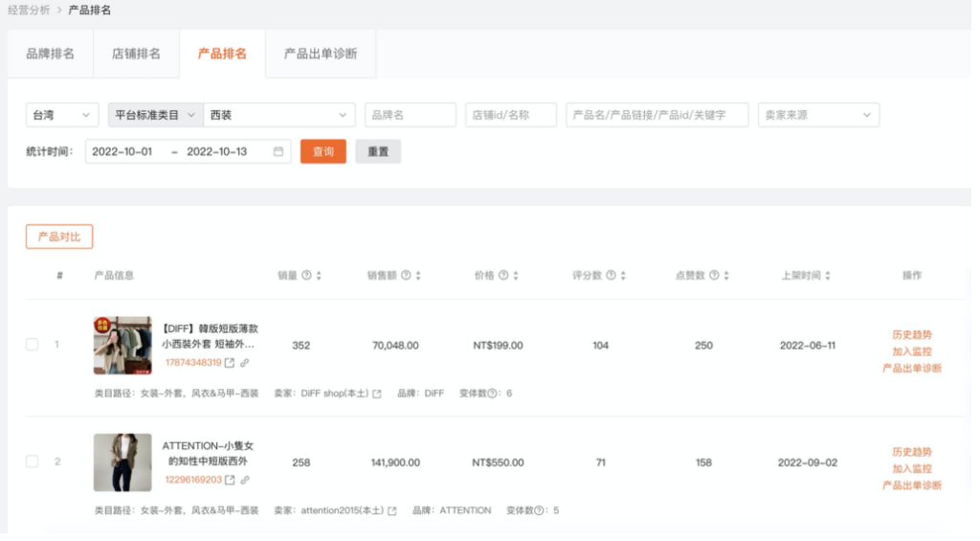Click start date 2022-10-01

point(122,152)
